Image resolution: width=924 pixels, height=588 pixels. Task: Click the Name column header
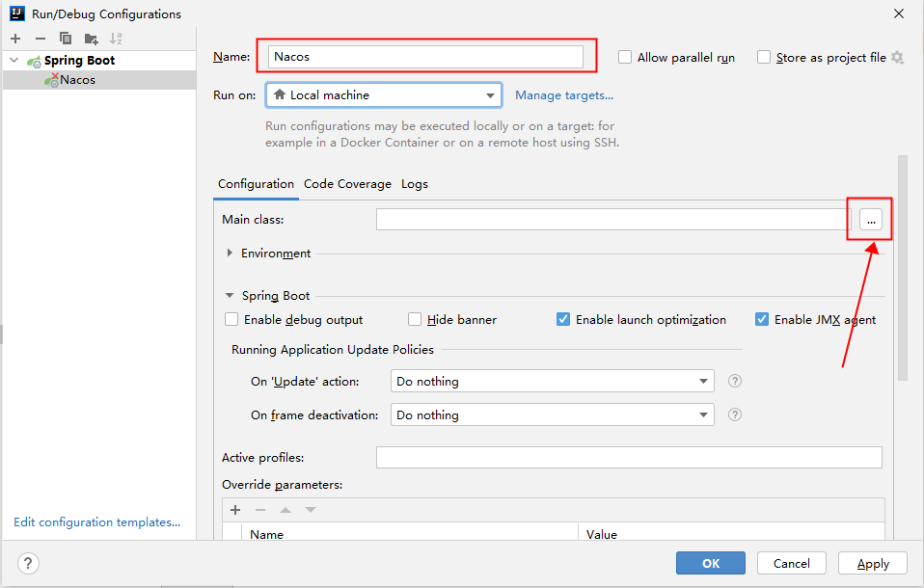click(x=410, y=533)
